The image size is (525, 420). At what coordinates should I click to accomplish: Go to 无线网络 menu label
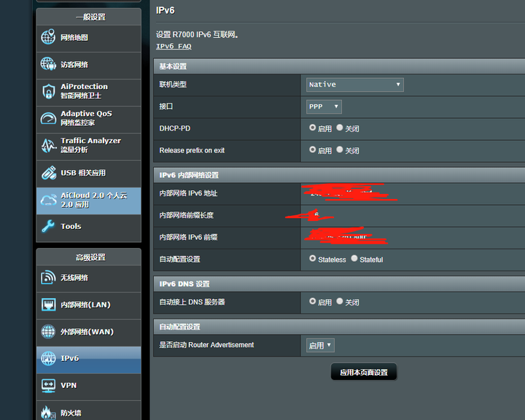pos(74,278)
